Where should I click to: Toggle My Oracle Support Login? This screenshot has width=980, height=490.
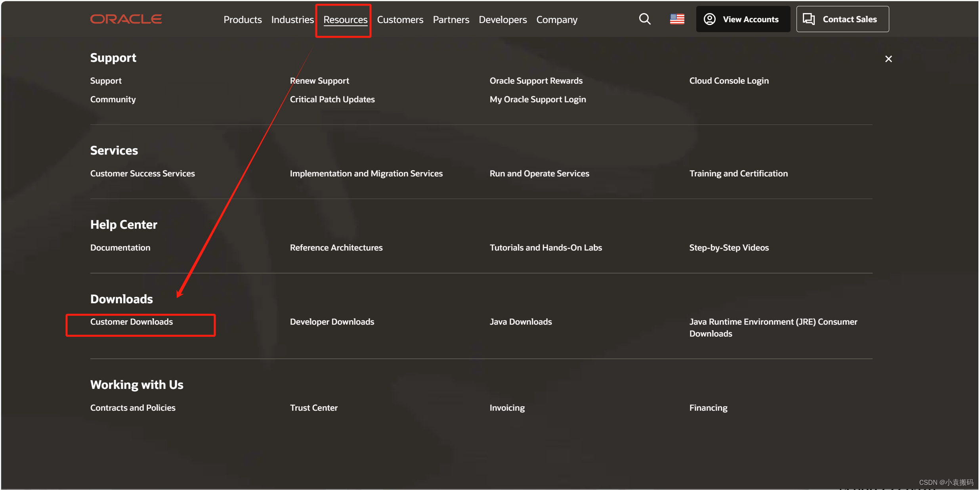(x=537, y=99)
